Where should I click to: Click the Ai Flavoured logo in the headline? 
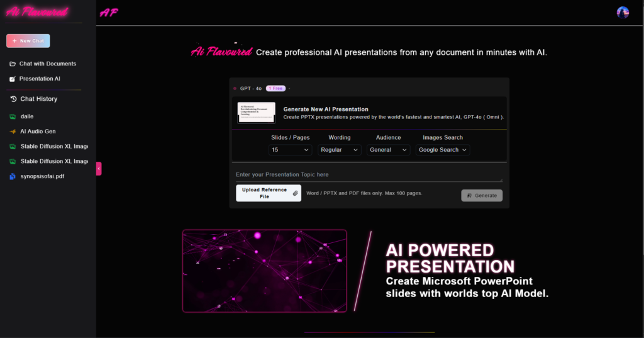pyautogui.click(x=221, y=51)
